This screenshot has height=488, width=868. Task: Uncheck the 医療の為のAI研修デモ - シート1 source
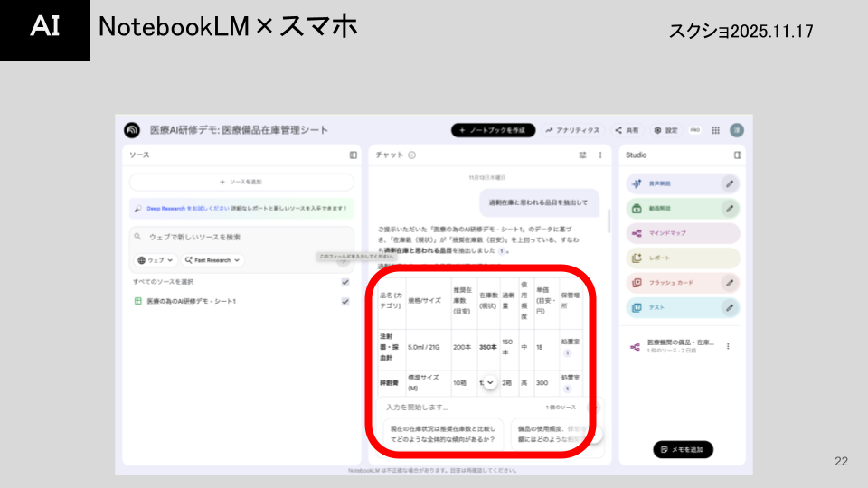coord(345,301)
